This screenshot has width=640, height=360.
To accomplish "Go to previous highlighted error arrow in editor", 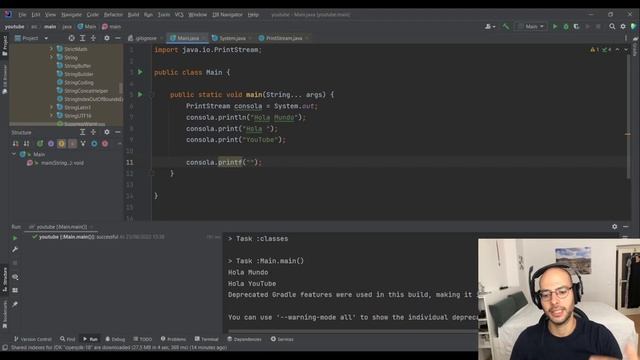I will (x=617, y=49).
